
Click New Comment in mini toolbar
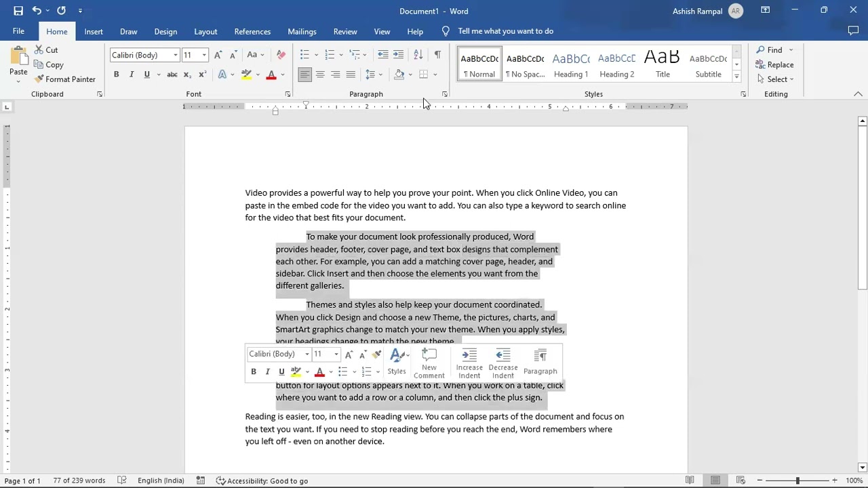coord(429,364)
